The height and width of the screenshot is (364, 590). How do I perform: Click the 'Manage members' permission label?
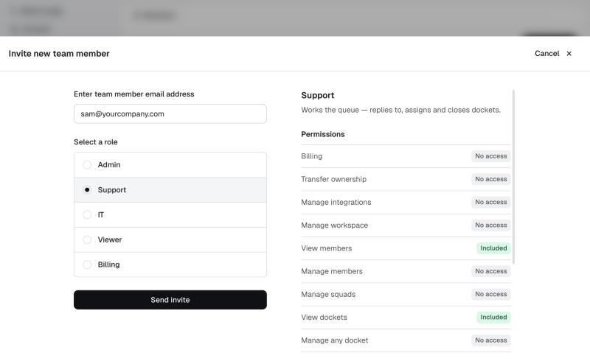click(332, 271)
